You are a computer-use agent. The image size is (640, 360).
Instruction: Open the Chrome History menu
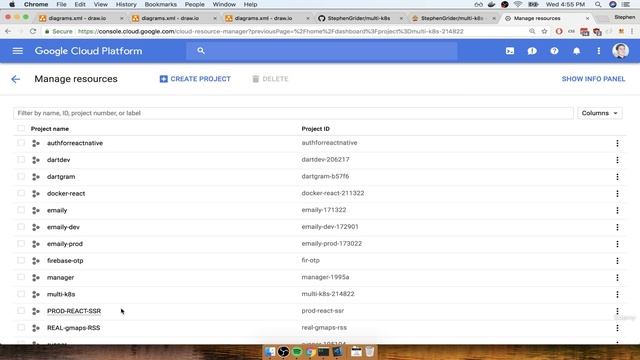(126, 4)
